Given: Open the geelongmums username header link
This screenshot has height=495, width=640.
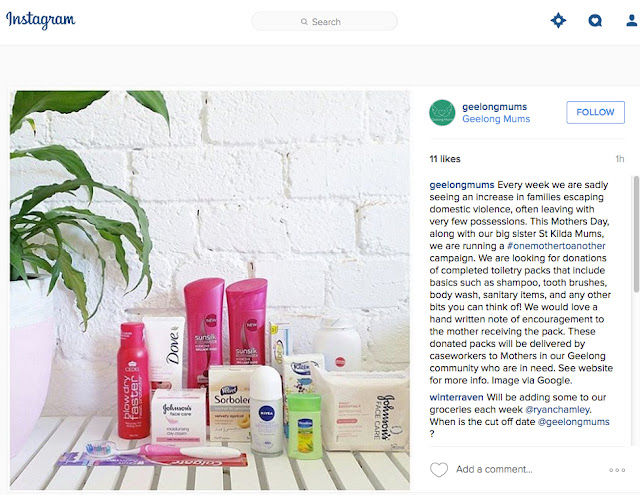Looking at the screenshot, I should tap(494, 107).
